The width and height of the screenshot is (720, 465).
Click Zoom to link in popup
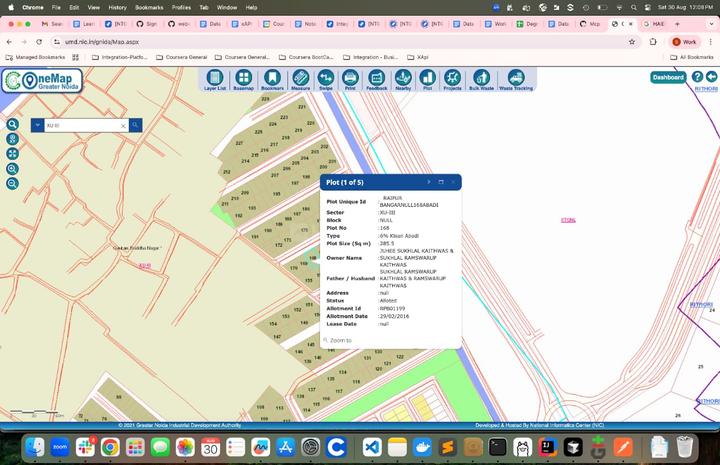(x=340, y=340)
